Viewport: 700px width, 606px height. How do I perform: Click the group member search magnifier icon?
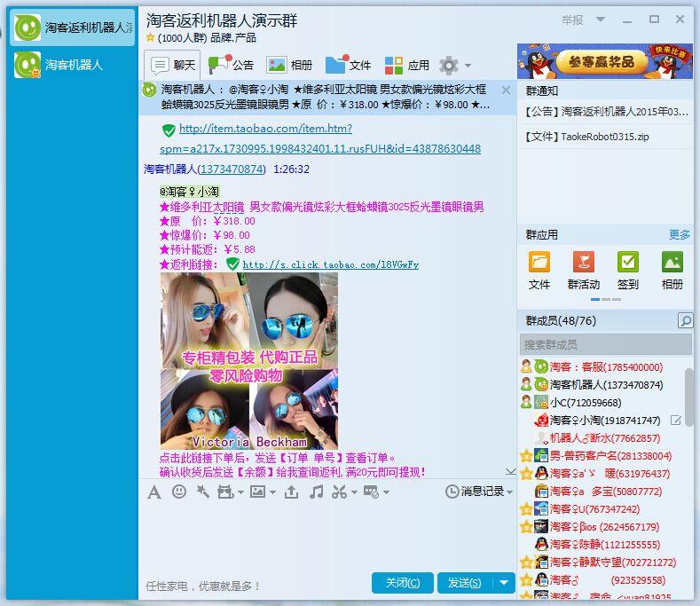[685, 320]
